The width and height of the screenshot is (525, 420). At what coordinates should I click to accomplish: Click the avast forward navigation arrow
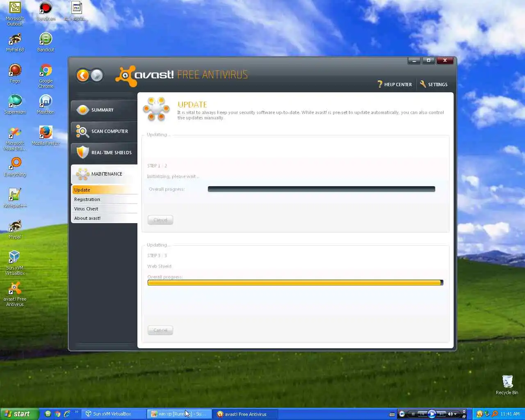97,75
